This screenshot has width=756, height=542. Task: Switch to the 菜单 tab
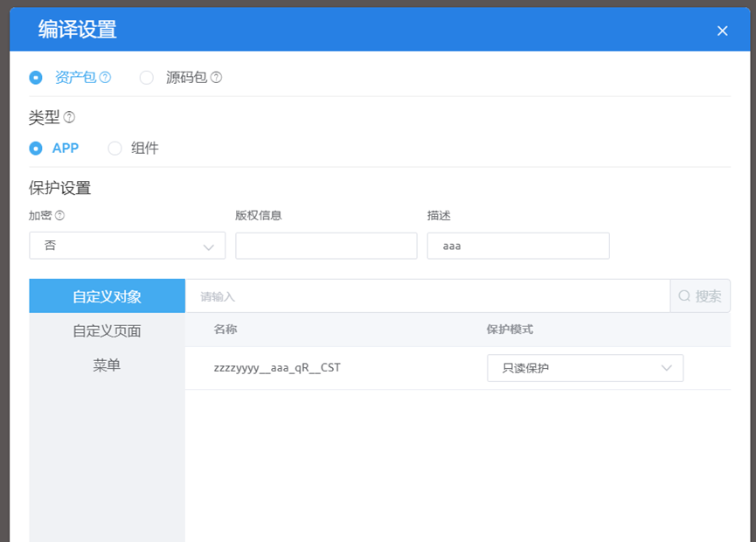[x=107, y=365]
